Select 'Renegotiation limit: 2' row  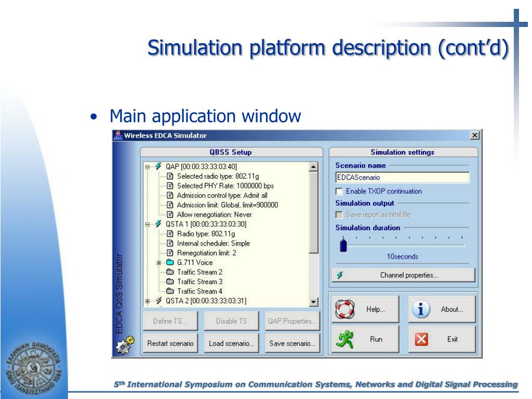206,253
